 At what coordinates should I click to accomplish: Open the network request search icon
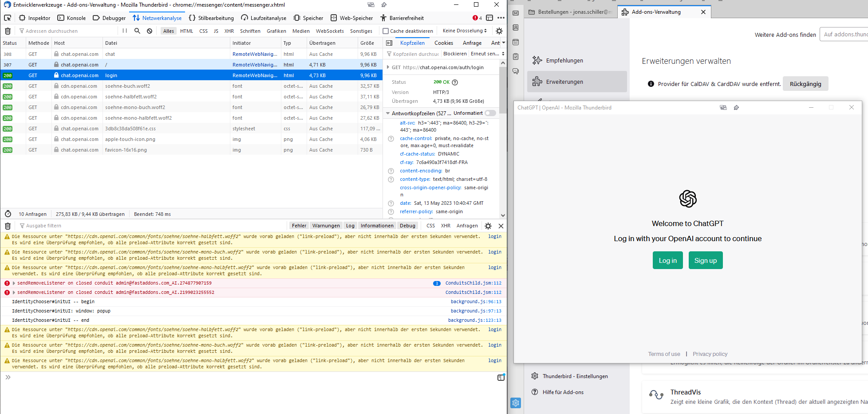coord(137,31)
